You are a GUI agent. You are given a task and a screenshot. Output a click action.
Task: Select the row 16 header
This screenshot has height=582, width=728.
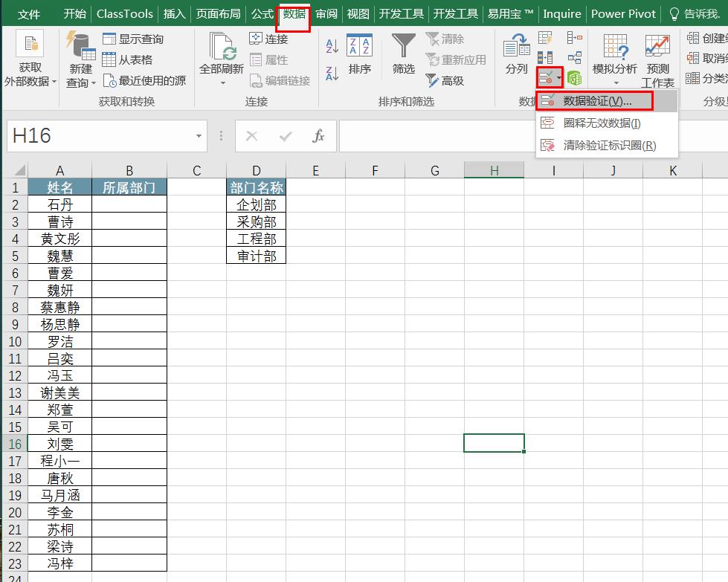pos(15,444)
